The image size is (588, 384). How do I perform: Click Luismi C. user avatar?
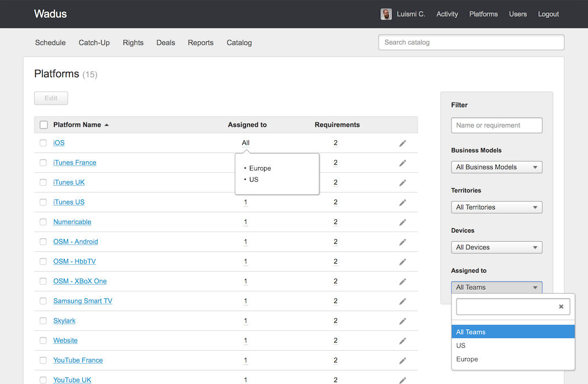386,14
